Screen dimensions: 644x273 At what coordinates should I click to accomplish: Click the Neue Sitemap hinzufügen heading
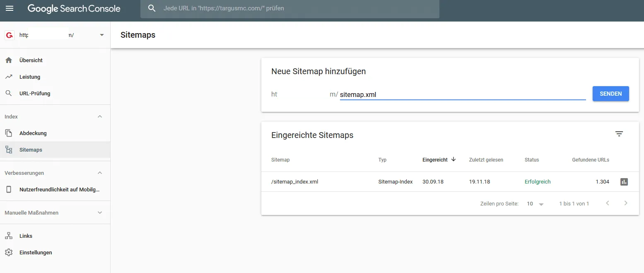point(318,71)
